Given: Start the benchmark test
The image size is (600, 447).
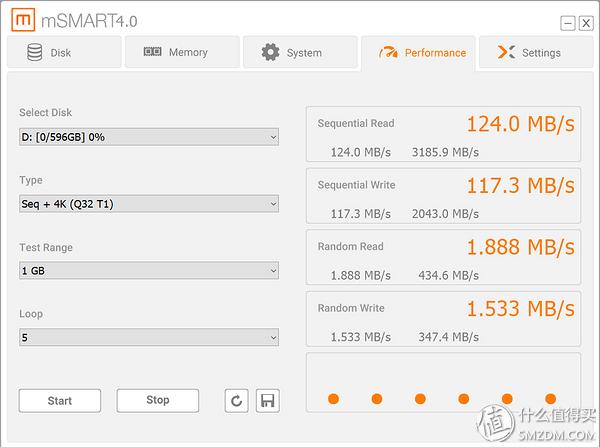Looking at the screenshot, I should (60, 401).
